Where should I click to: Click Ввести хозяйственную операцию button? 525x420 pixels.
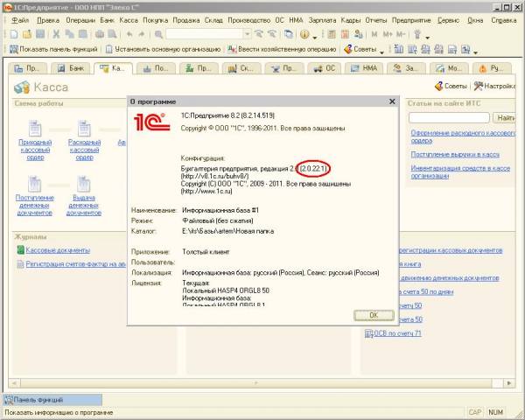click(x=282, y=49)
